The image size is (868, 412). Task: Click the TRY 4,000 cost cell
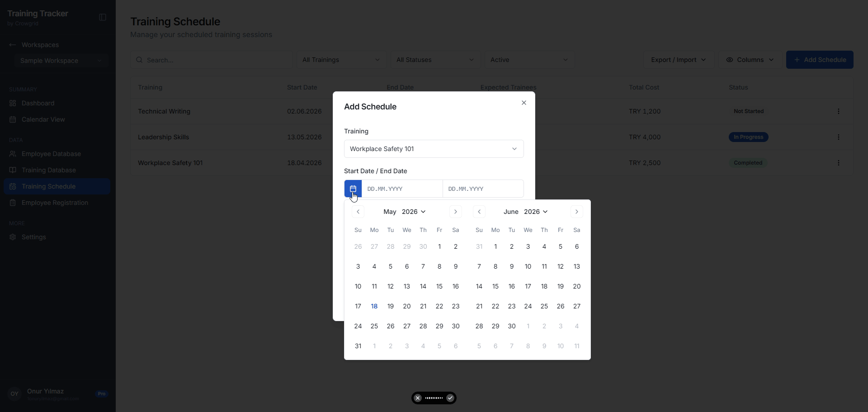[x=645, y=137]
